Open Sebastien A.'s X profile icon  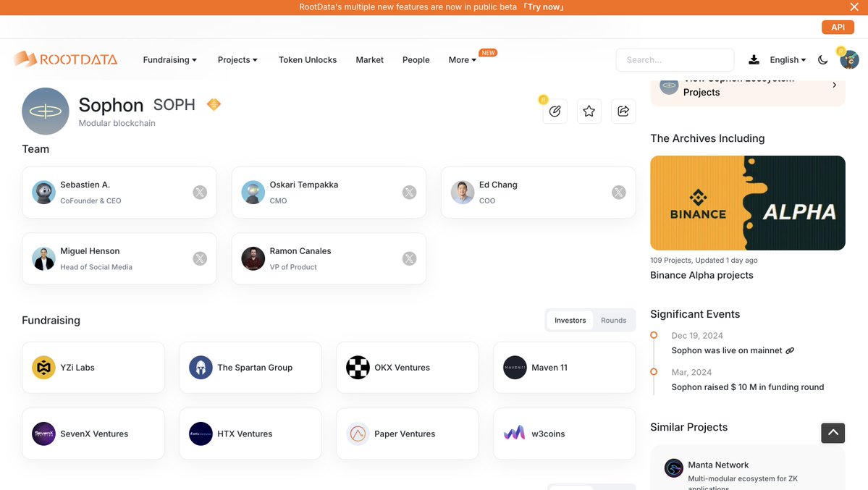[x=200, y=192]
